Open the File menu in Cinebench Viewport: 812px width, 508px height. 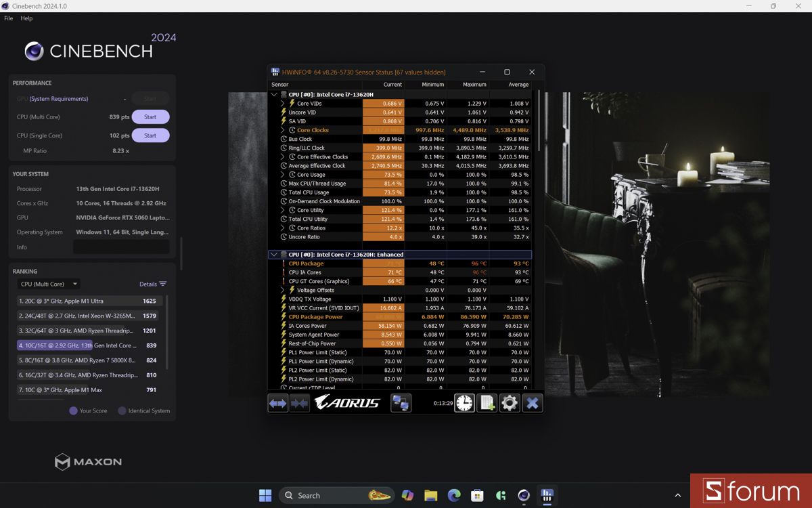click(8, 18)
